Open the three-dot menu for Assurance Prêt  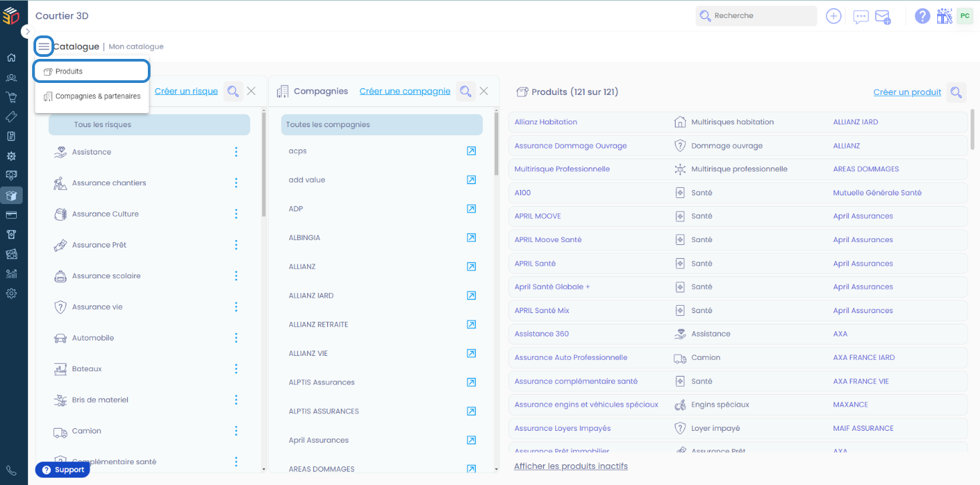tap(236, 245)
